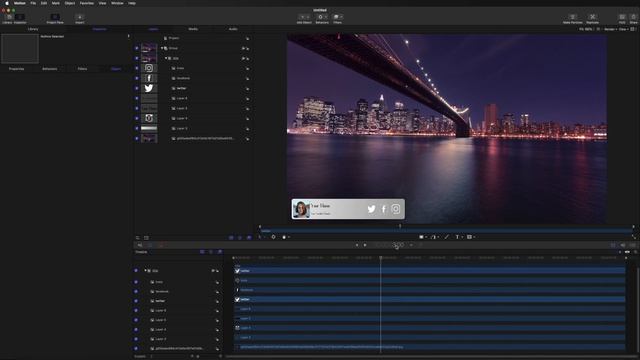Viewport: 640px width, 360px height.
Task: Select the Facebook logo thumbnail in Layers list
Action: [x=149, y=78]
